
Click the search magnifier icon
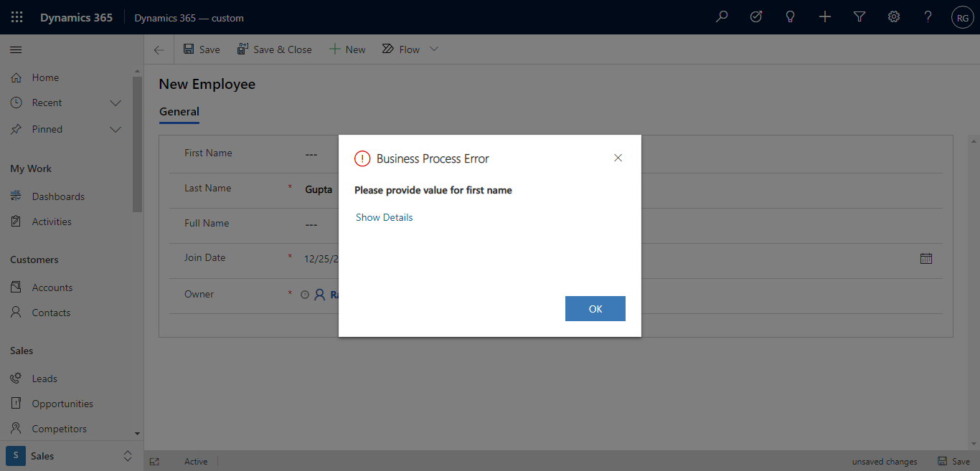point(722,16)
